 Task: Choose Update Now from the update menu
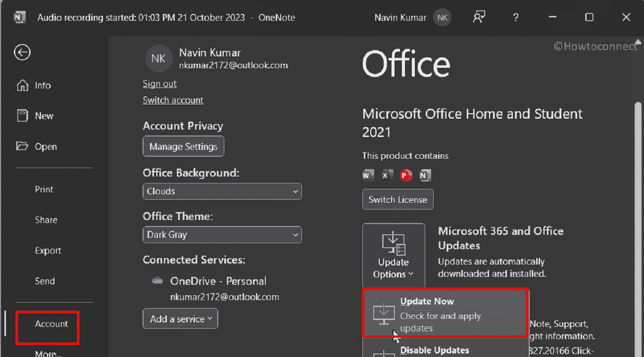pos(445,314)
